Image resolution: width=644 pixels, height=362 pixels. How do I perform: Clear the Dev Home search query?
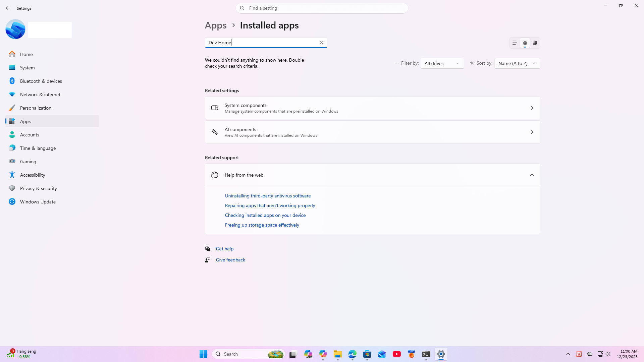click(321, 43)
